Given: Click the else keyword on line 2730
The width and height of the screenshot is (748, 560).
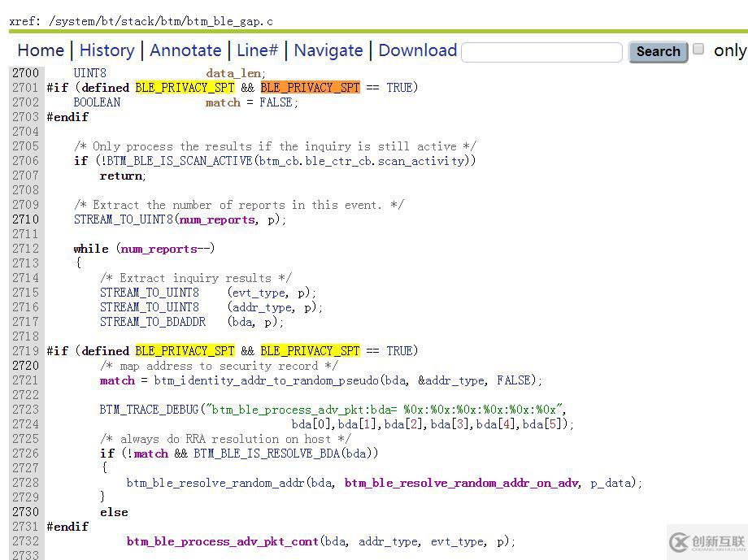Looking at the screenshot, I should point(114,512).
